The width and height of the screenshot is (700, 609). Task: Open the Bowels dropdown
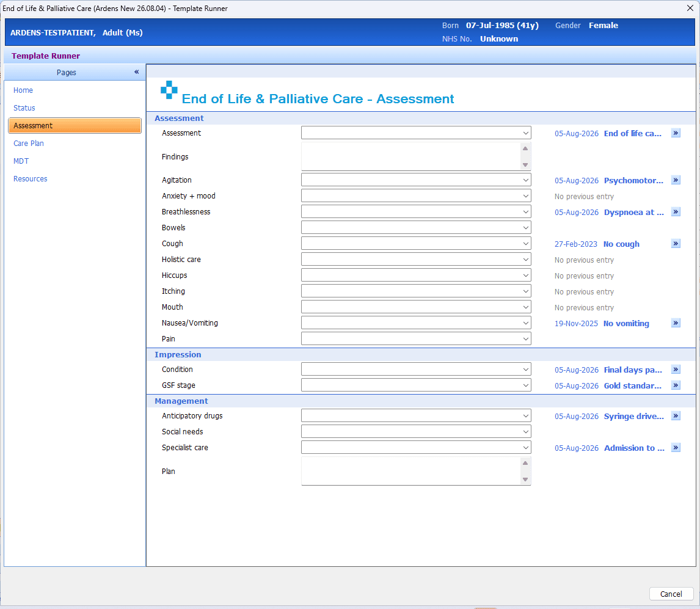click(x=416, y=227)
